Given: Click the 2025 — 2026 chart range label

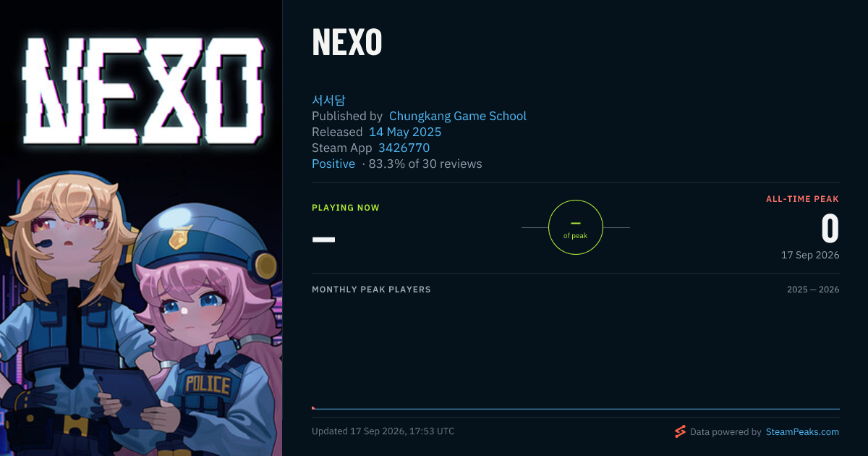Looking at the screenshot, I should [813, 290].
